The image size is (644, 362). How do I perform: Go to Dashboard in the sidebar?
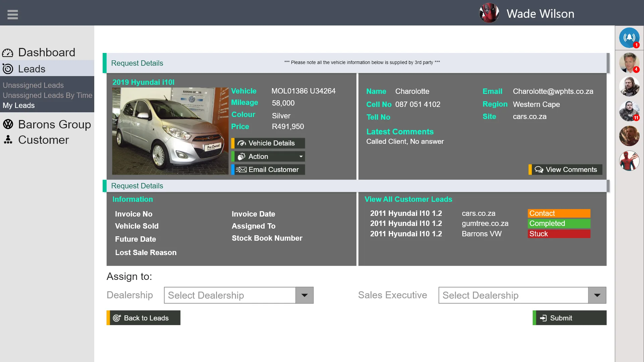(47, 52)
